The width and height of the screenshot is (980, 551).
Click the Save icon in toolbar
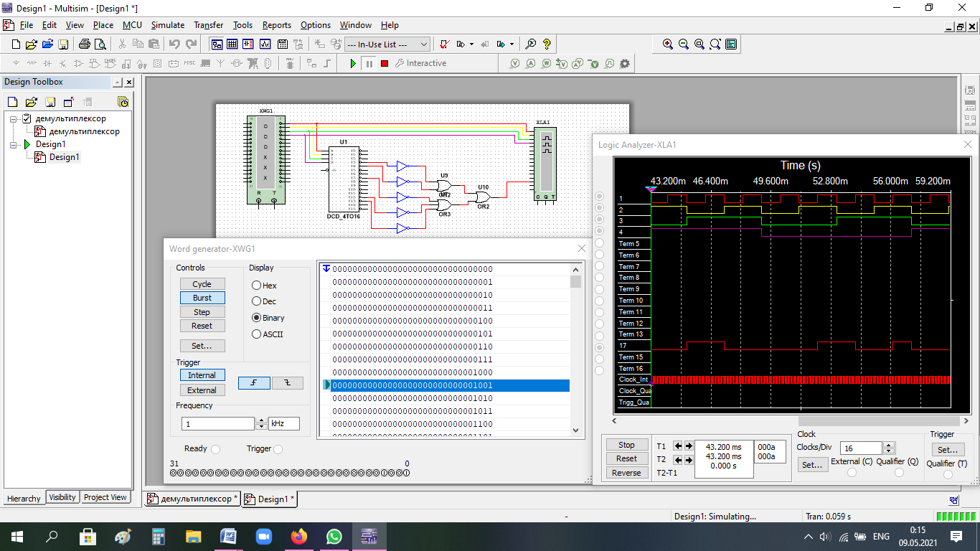tap(63, 44)
